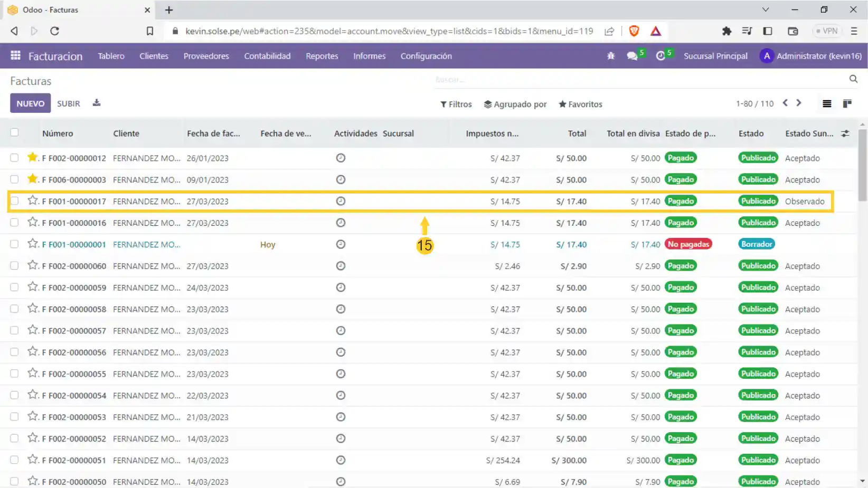Image resolution: width=868 pixels, height=488 pixels.
Task: Click the invoice list vertical scrollbar
Action: point(863,166)
